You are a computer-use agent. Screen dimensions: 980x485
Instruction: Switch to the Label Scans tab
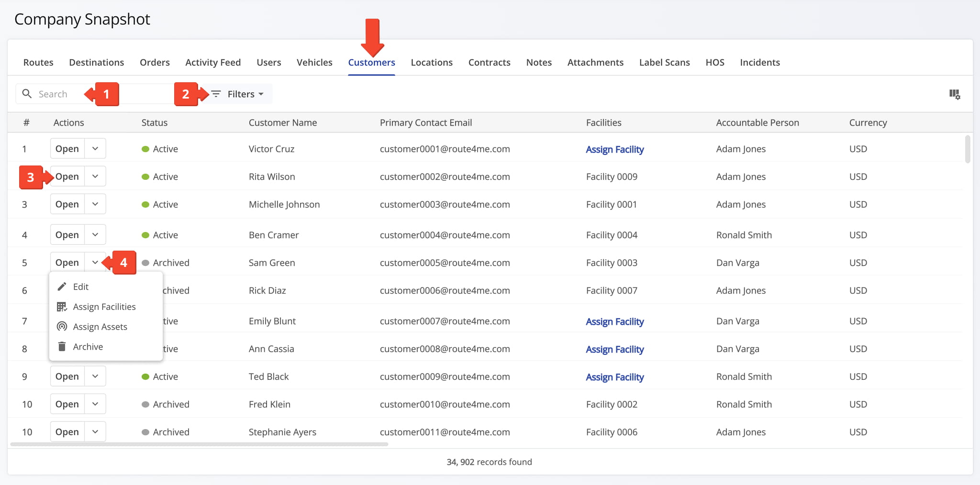point(665,62)
